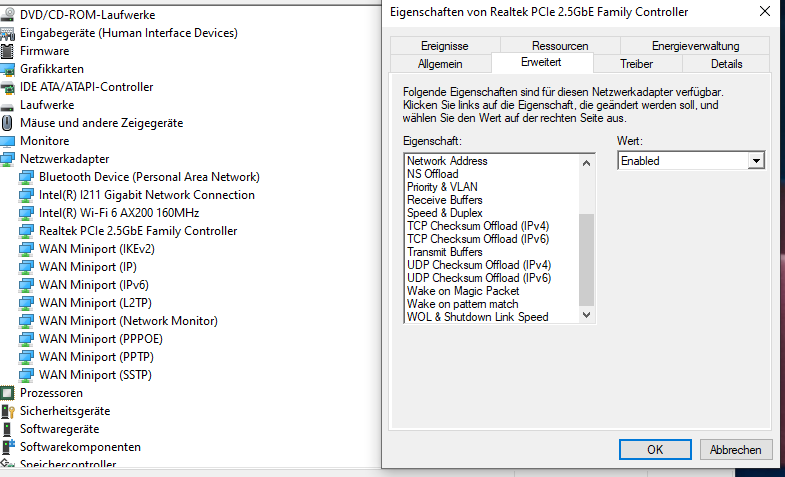This screenshot has height=477, width=785.
Task: Select the Erweitert tab
Action: (x=541, y=63)
